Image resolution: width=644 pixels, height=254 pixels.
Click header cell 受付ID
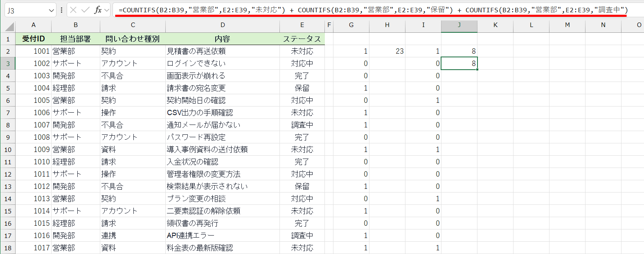coord(34,39)
